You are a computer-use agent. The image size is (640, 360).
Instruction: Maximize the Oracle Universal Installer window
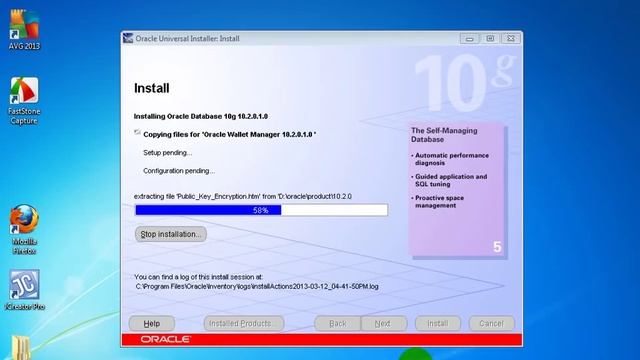pyautogui.click(x=490, y=39)
